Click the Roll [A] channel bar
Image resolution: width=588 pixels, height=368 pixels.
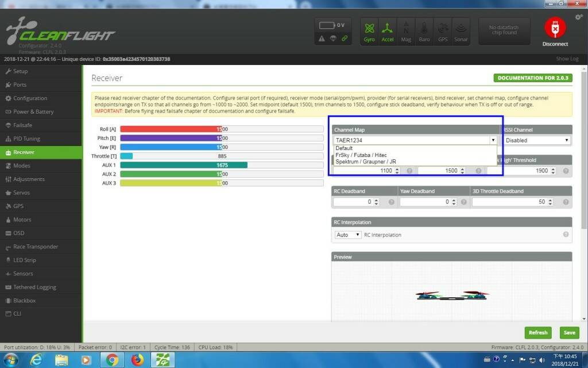(222, 129)
